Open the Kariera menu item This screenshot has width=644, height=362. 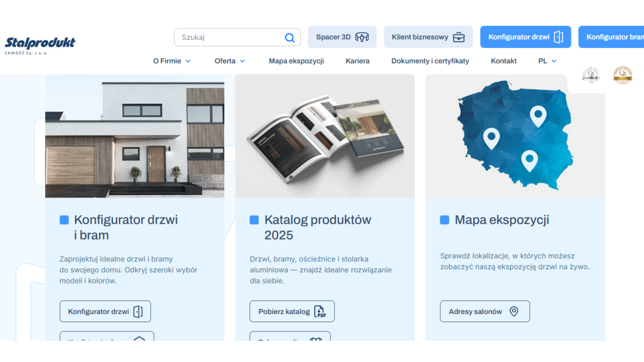357,61
